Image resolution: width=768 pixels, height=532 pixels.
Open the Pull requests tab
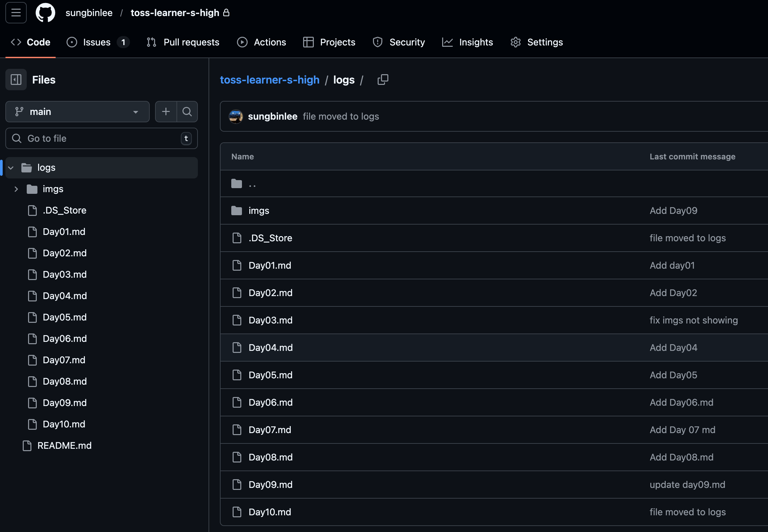click(191, 42)
